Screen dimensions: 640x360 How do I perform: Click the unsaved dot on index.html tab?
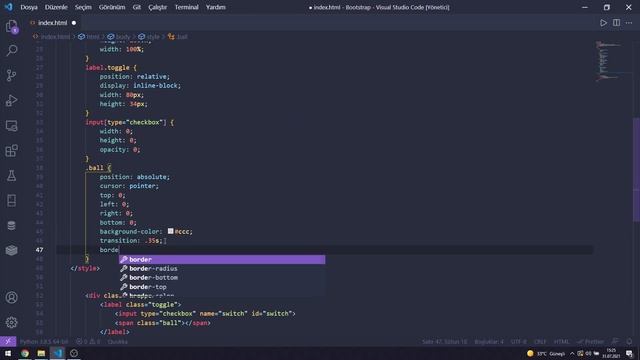(74, 23)
